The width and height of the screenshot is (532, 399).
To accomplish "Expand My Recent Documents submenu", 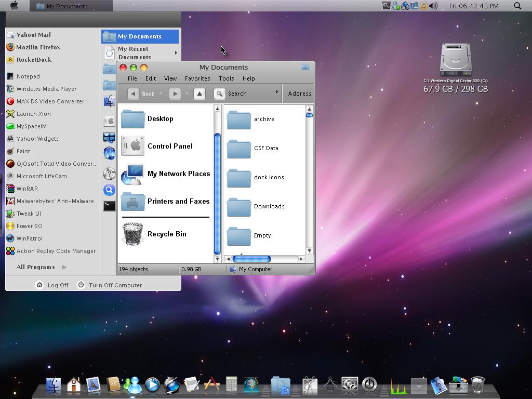I will pyautogui.click(x=176, y=52).
